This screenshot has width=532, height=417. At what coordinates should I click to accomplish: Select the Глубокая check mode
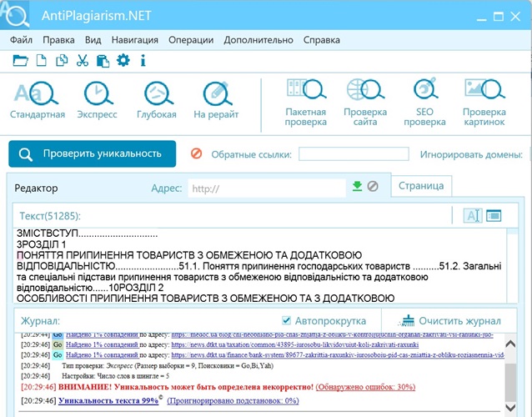pyautogui.click(x=157, y=100)
